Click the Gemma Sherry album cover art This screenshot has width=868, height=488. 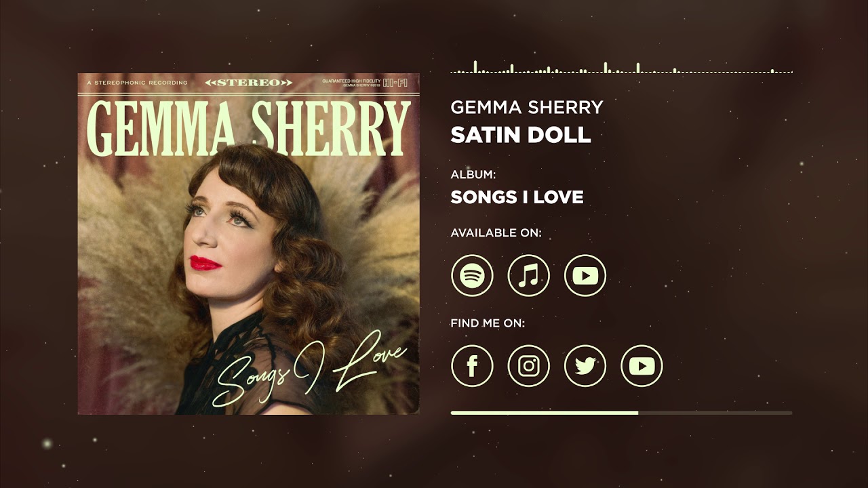pos(248,244)
